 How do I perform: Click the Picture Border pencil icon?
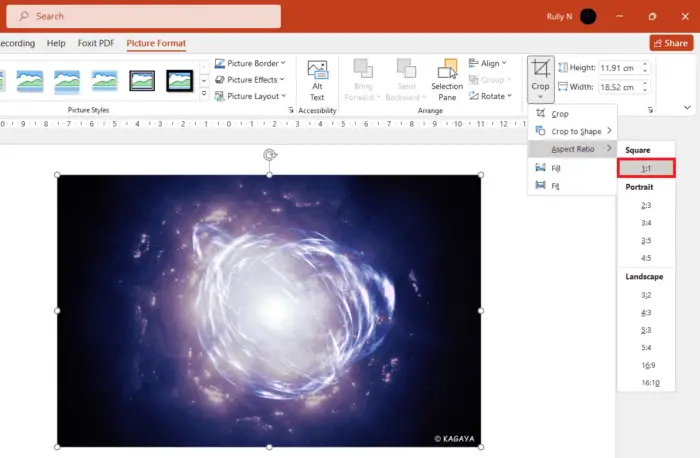click(220, 63)
